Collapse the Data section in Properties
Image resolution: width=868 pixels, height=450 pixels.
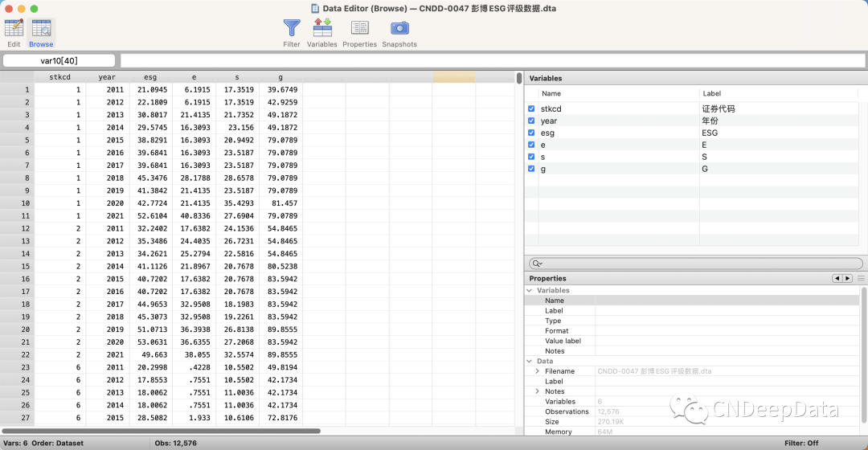coord(530,361)
